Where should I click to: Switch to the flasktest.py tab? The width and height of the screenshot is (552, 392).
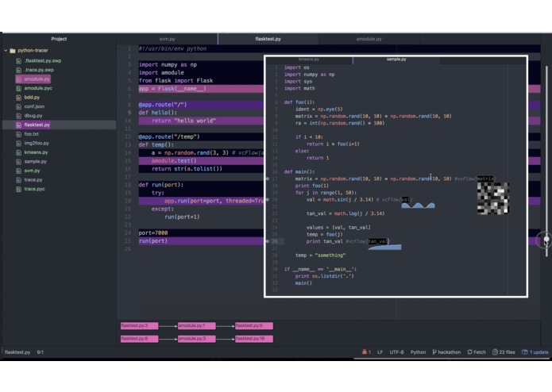268,39
